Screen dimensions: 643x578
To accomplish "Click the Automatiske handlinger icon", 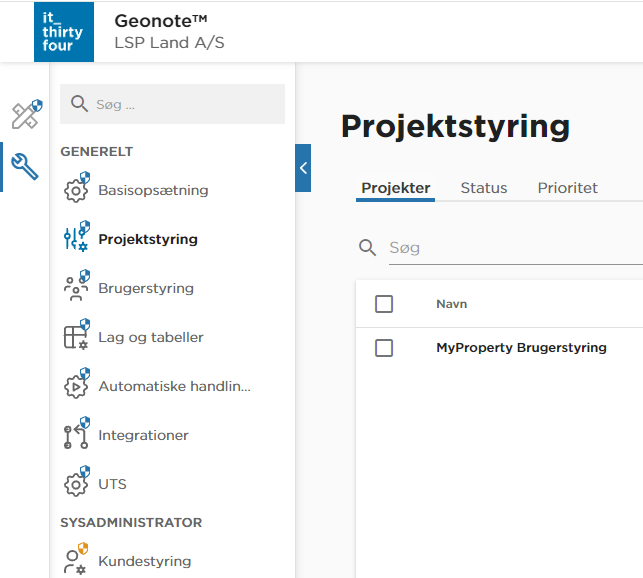I will (76, 386).
